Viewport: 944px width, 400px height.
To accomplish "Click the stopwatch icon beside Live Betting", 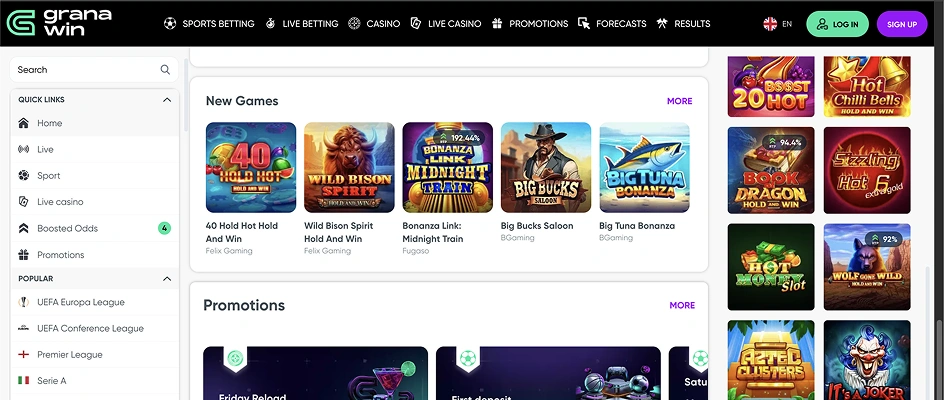I will 270,23.
